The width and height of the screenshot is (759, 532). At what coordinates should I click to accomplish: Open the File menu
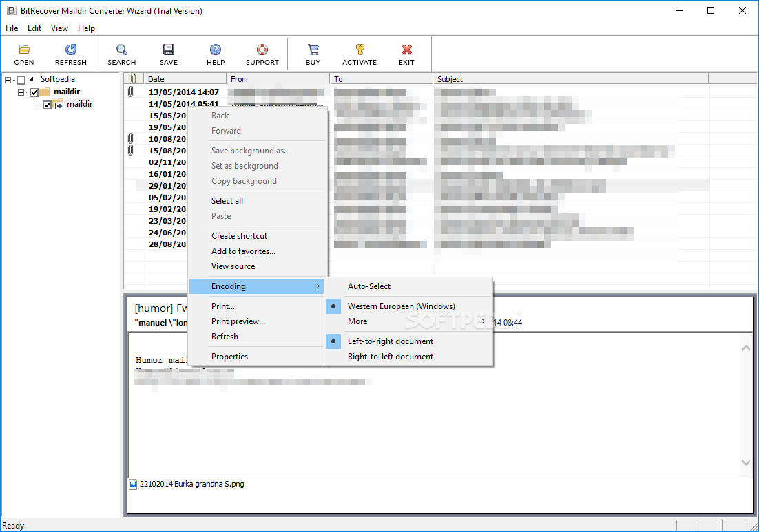(x=12, y=28)
